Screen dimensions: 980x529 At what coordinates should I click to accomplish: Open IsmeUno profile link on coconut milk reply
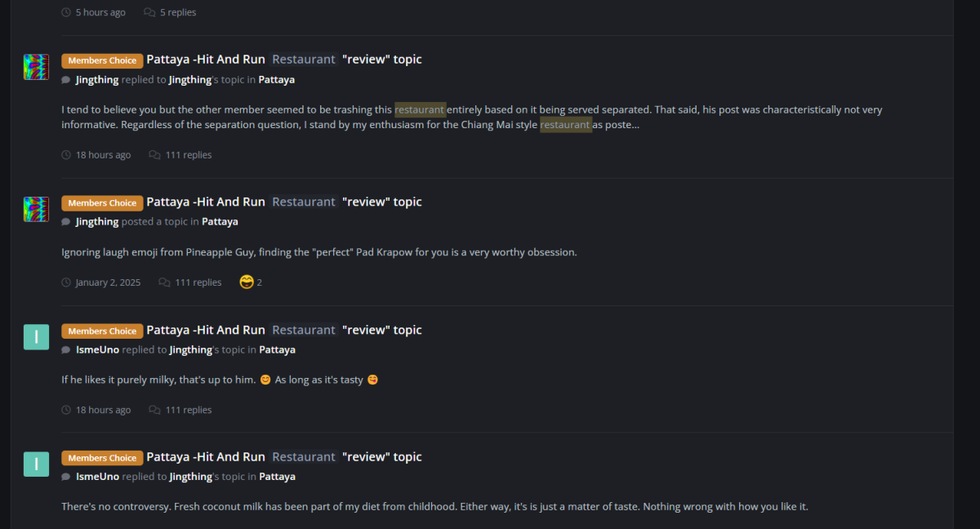tap(97, 477)
